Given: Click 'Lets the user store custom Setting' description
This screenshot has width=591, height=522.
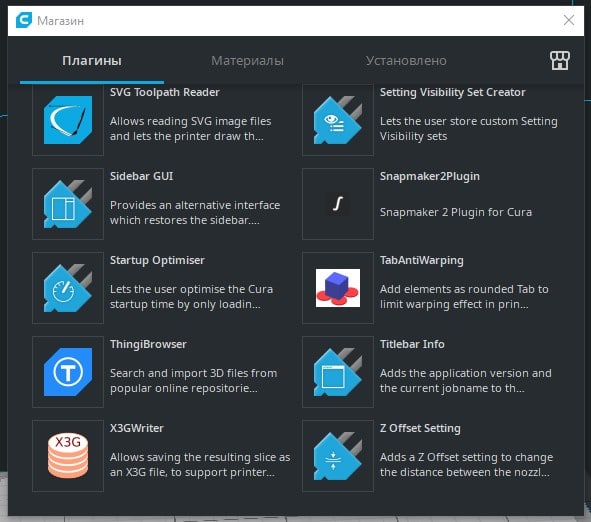Looking at the screenshot, I should pos(469,129).
